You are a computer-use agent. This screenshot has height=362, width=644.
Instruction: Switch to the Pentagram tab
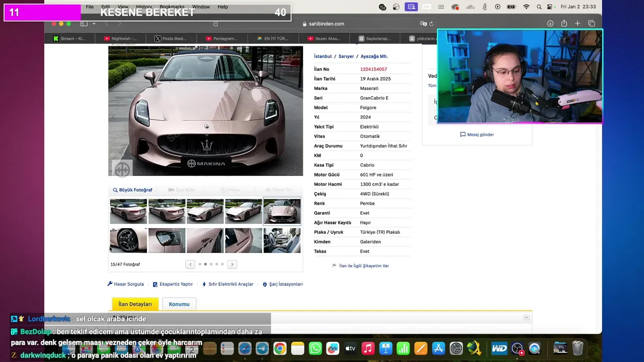[221, 39]
